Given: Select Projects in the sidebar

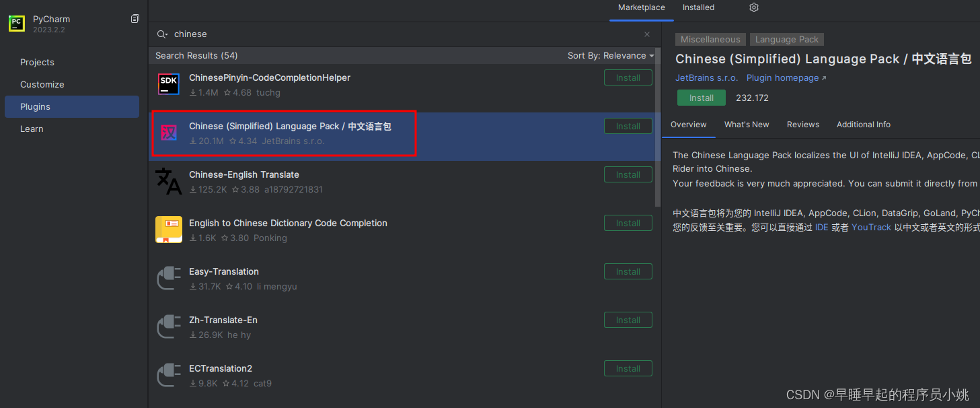Looking at the screenshot, I should [x=72, y=62].
